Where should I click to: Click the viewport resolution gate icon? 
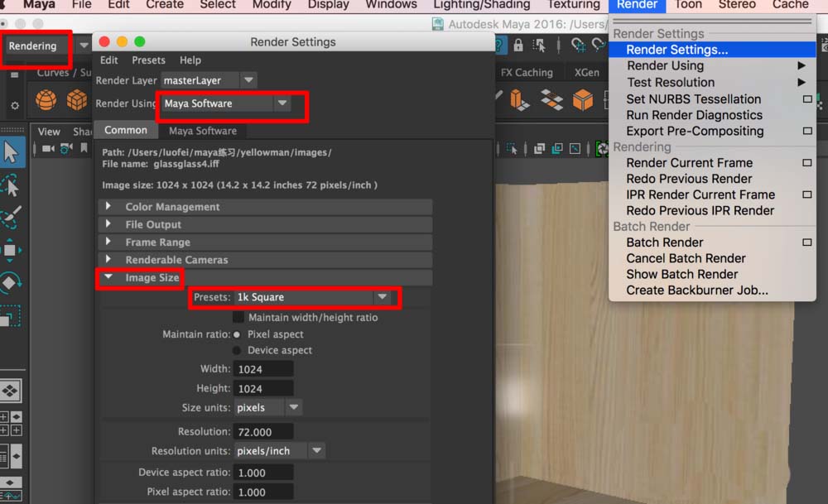click(x=575, y=149)
